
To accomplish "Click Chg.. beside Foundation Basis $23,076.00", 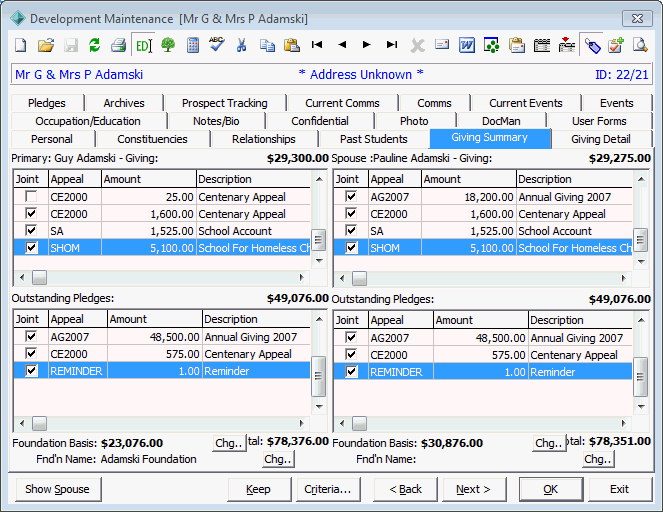I will click(x=229, y=443).
